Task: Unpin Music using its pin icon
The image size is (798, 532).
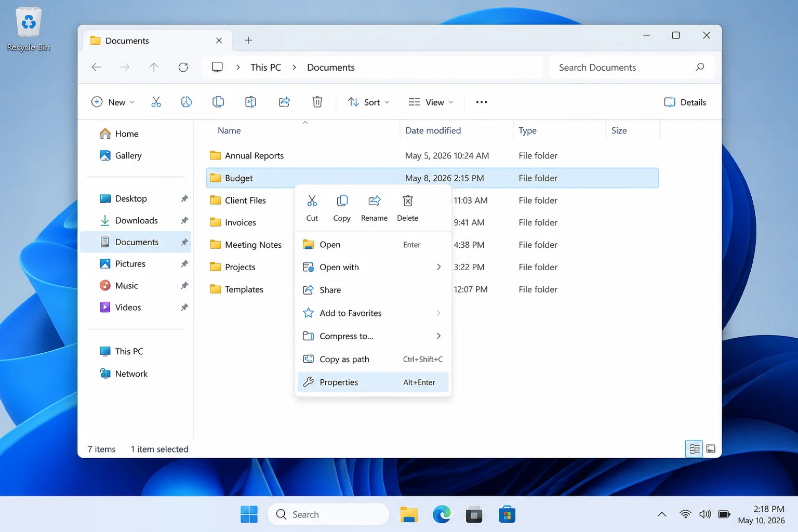Action: (x=184, y=286)
